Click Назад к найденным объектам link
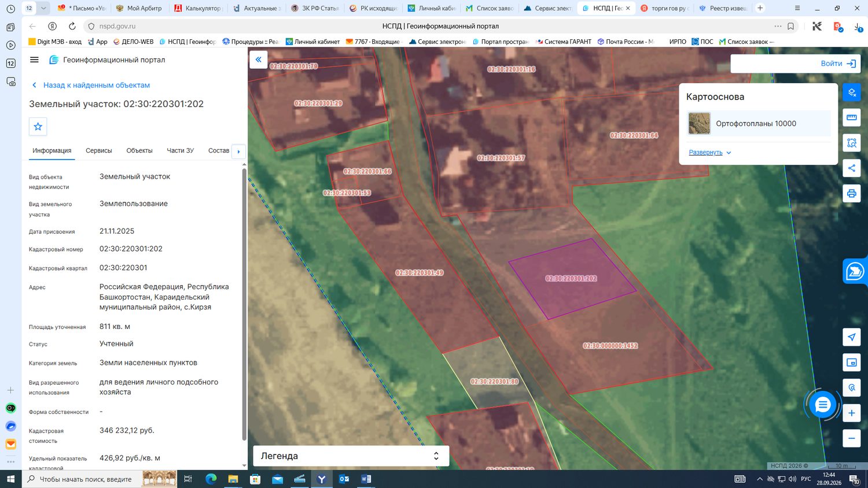The image size is (868, 488). click(x=91, y=85)
